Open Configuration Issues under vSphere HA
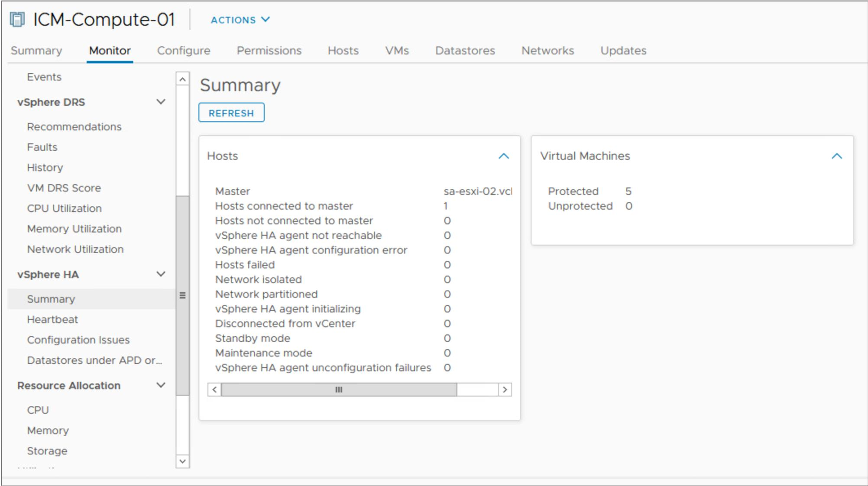The image size is (868, 486). click(x=78, y=340)
